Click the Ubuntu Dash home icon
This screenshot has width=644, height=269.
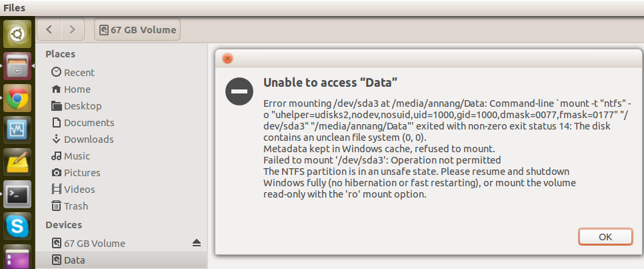pyautogui.click(x=17, y=35)
